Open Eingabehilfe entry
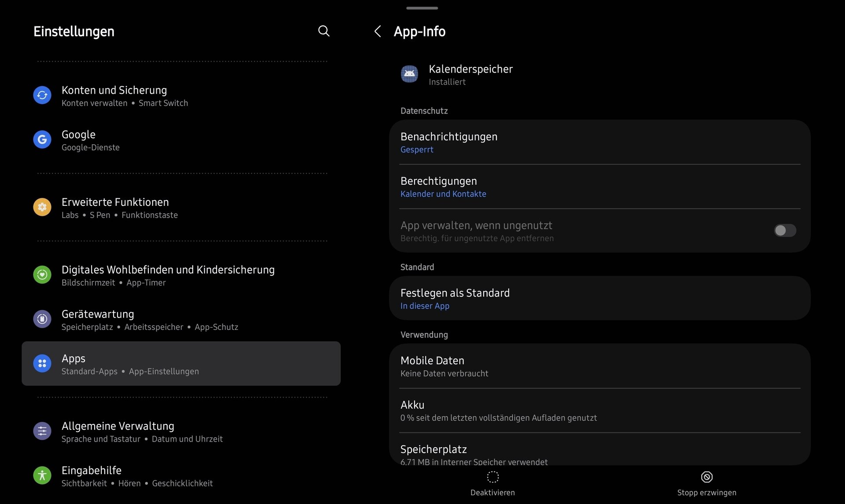 pos(181,476)
